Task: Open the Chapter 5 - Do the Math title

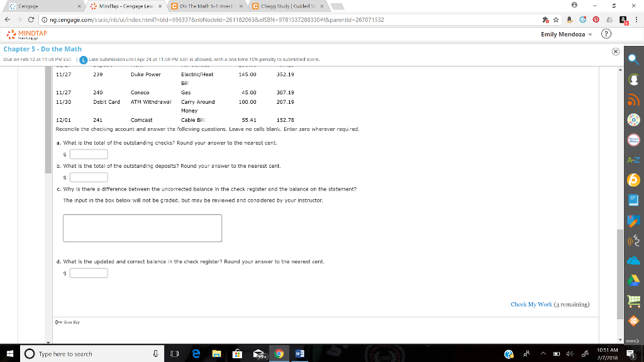Action: click(42, 49)
